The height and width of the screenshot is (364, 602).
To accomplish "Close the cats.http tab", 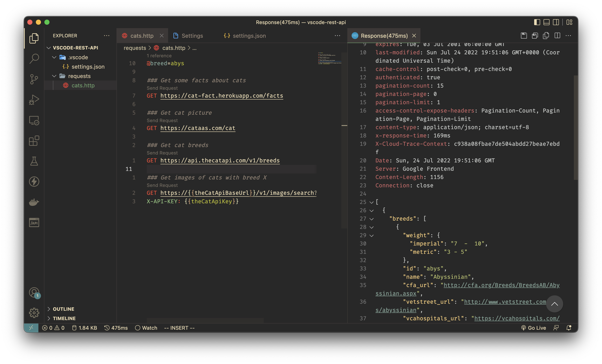I will (x=162, y=36).
